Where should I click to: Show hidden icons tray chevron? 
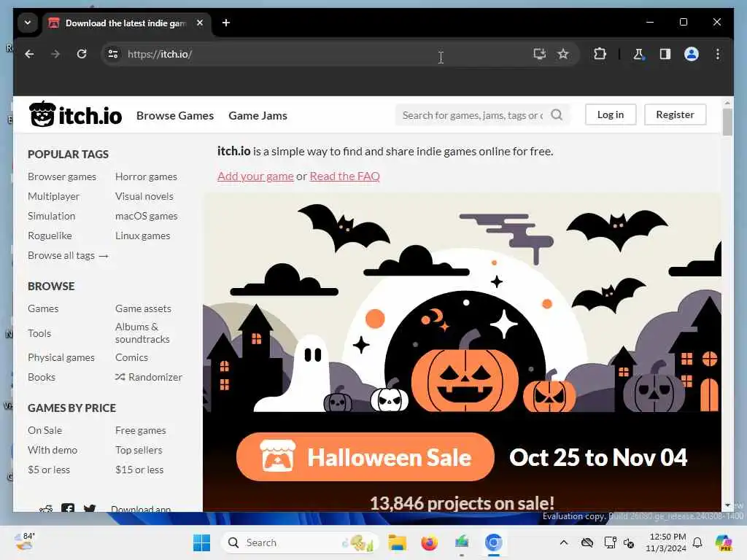coord(564,542)
